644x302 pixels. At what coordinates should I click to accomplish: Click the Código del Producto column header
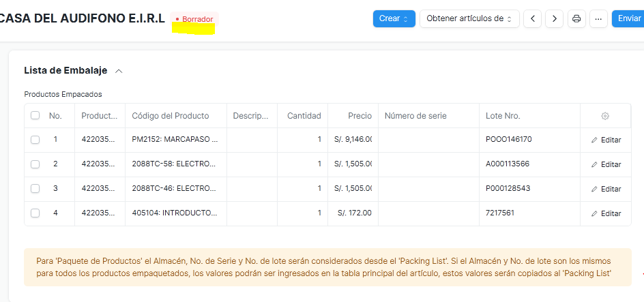(171, 116)
